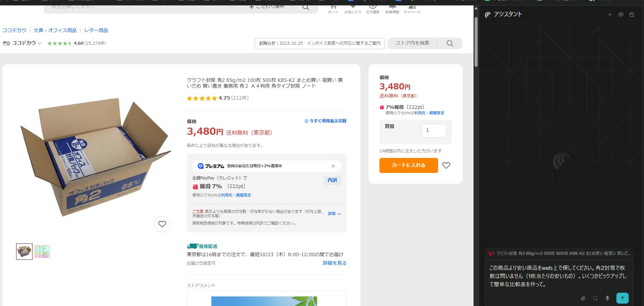Expand the 詳細 notice chevron

point(334,214)
